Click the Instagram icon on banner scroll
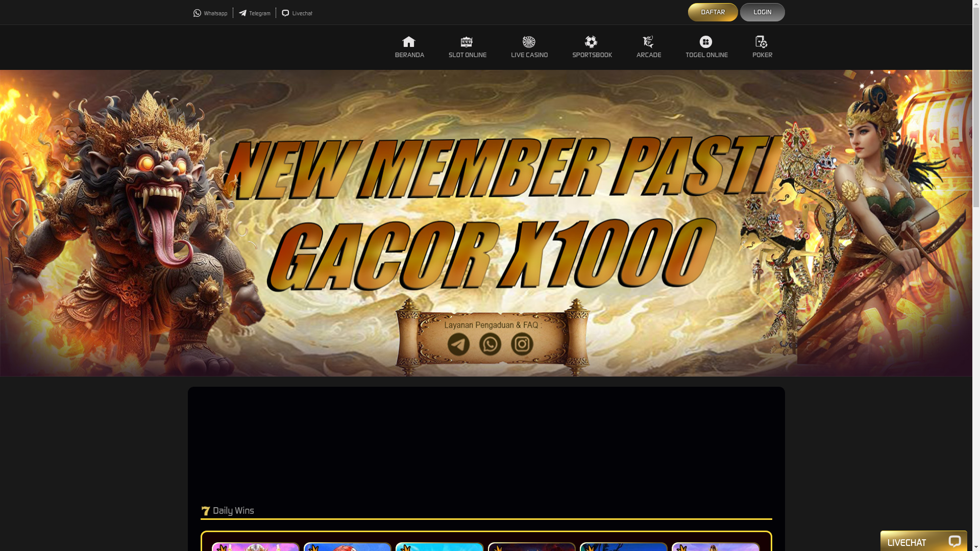 (522, 344)
